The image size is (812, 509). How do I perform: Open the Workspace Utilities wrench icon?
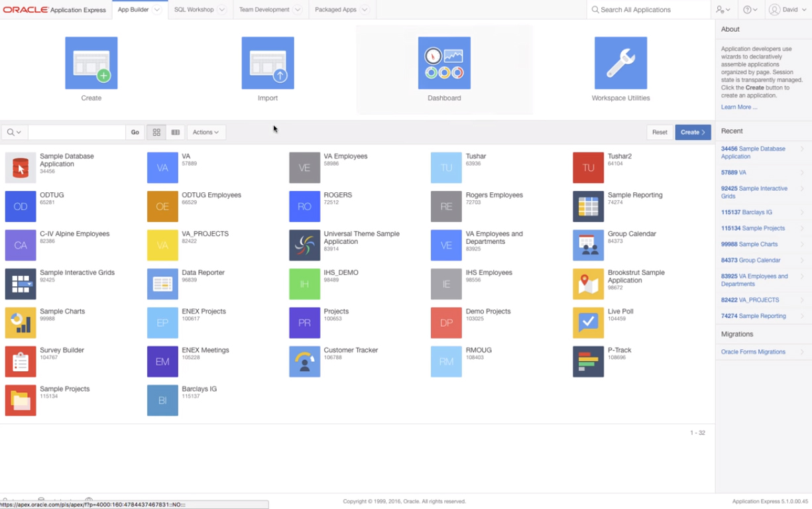point(620,63)
